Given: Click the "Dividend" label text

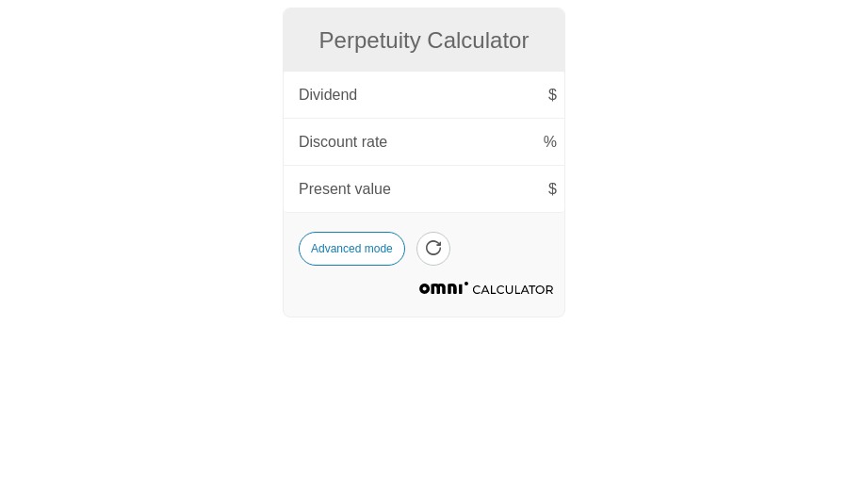Looking at the screenshot, I should click(x=328, y=95).
